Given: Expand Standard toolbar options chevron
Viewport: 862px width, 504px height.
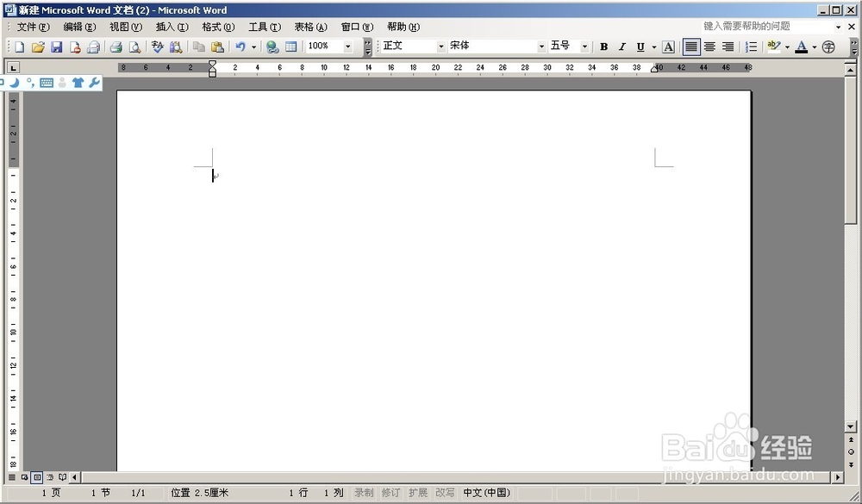Looking at the screenshot, I should pos(368,47).
